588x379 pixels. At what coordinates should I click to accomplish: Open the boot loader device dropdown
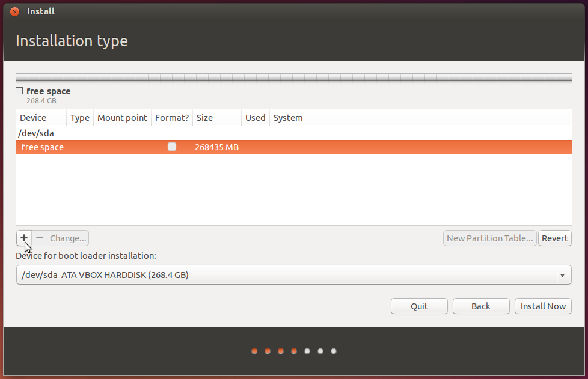click(x=293, y=275)
